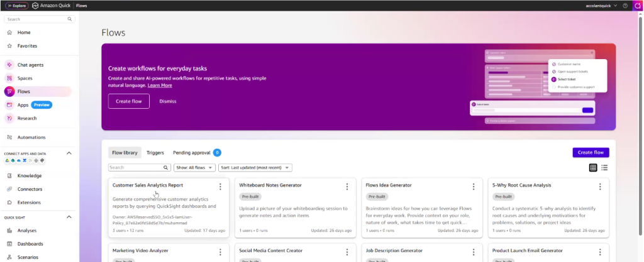Click the Extensions sidebar icon
The width and height of the screenshot is (644, 262).
coord(9,202)
